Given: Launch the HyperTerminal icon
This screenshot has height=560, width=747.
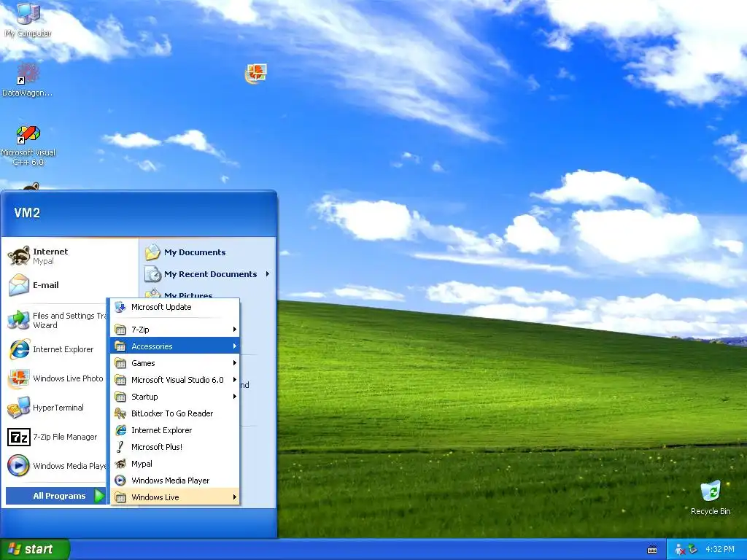Looking at the screenshot, I should coord(19,408).
